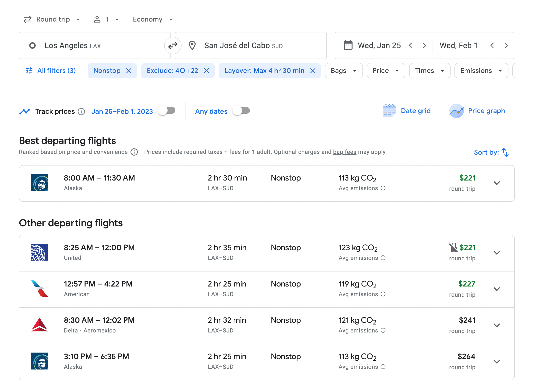This screenshot has height=392, width=553.
Task: Enable Track prices for Jan 25–Feb 1
Action: (167, 111)
